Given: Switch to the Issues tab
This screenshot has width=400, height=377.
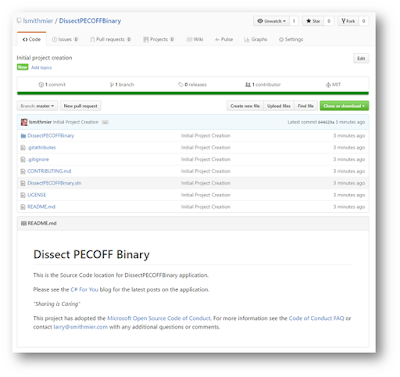Looking at the screenshot, I should click(65, 39).
